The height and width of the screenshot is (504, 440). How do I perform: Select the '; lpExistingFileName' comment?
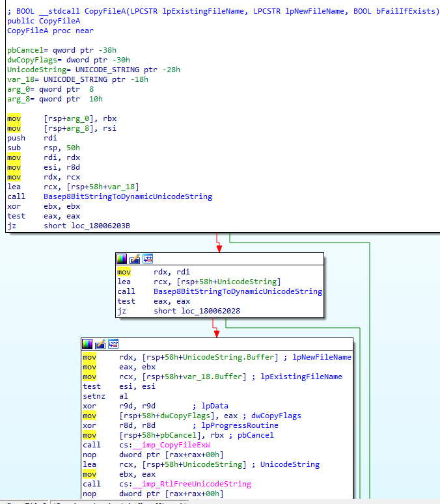click(297, 377)
